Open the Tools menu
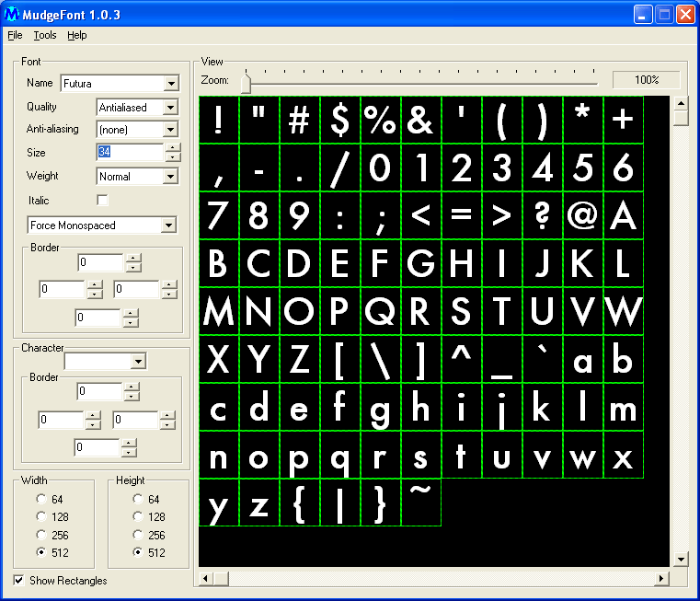 [45, 35]
